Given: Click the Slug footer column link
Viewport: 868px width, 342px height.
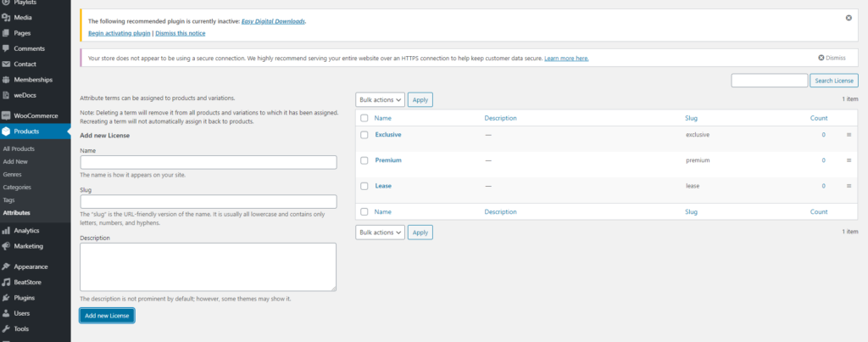Looking at the screenshot, I should (692, 212).
